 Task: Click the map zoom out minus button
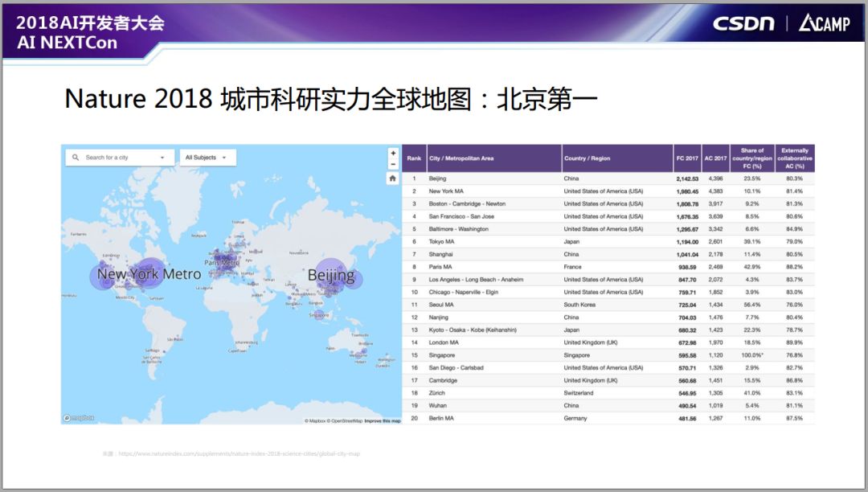393,164
